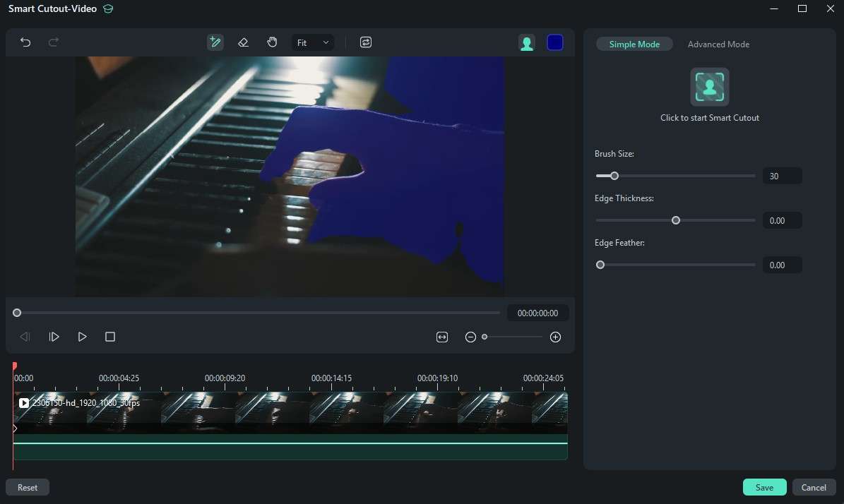Toggle the person preview mode icon
Viewport: 844px width, 504px height.
pos(526,42)
